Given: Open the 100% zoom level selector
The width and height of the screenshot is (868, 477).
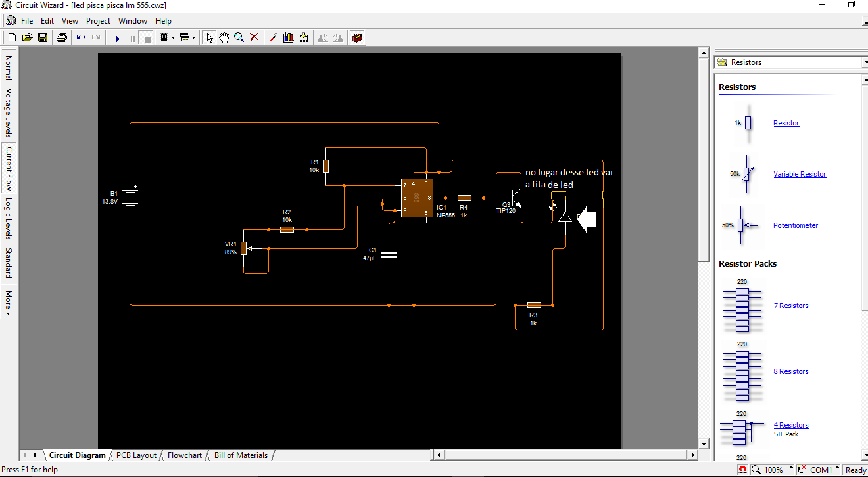Looking at the screenshot, I should pos(773,470).
